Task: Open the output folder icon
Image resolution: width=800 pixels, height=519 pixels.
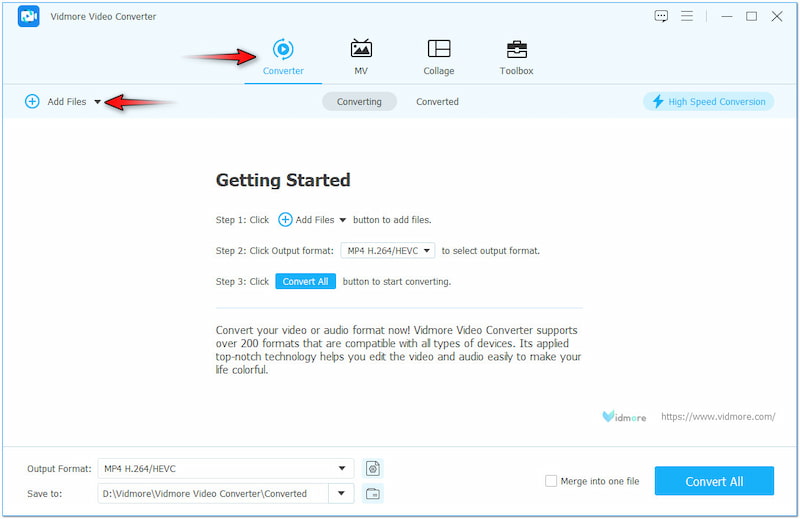Action: pyautogui.click(x=373, y=493)
